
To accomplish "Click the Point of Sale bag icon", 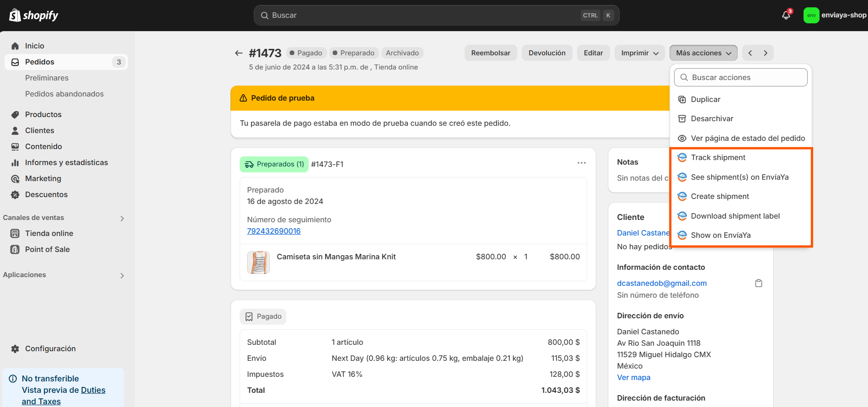I will coord(15,249).
